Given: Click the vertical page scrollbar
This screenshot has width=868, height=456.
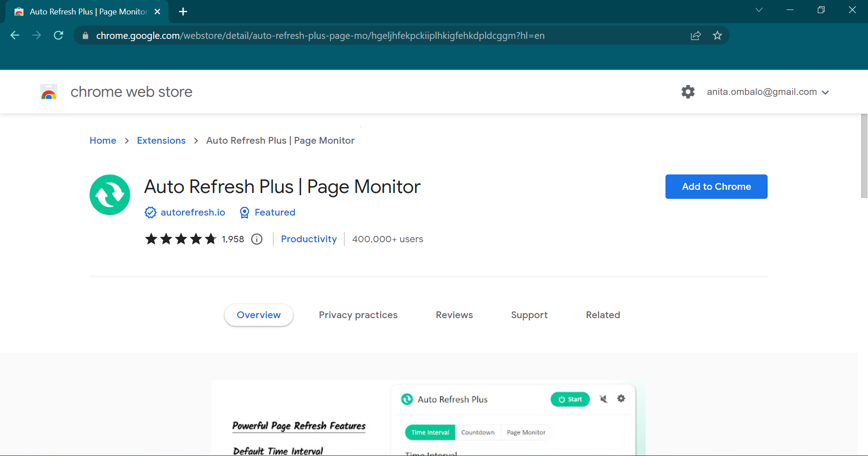Looking at the screenshot, I should click(x=864, y=156).
